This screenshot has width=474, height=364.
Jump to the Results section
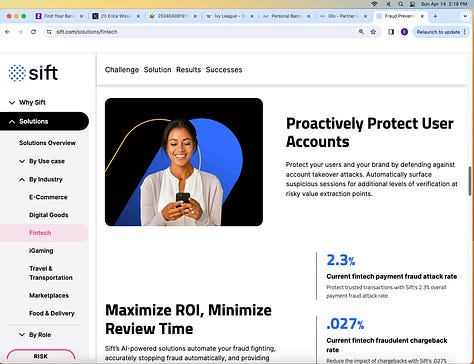[x=188, y=70]
